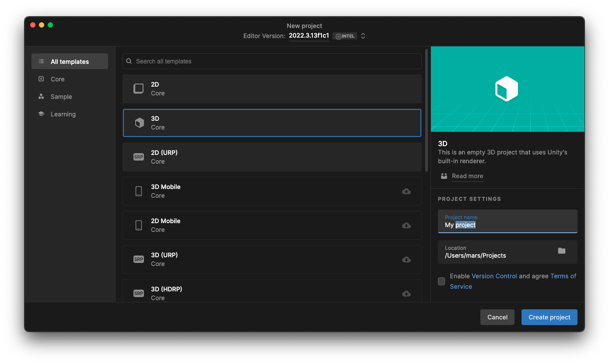The width and height of the screenshot is (609, 364).
Task: Click the Read more book icon
Action: pyautogui.click(x=444, y=176)
